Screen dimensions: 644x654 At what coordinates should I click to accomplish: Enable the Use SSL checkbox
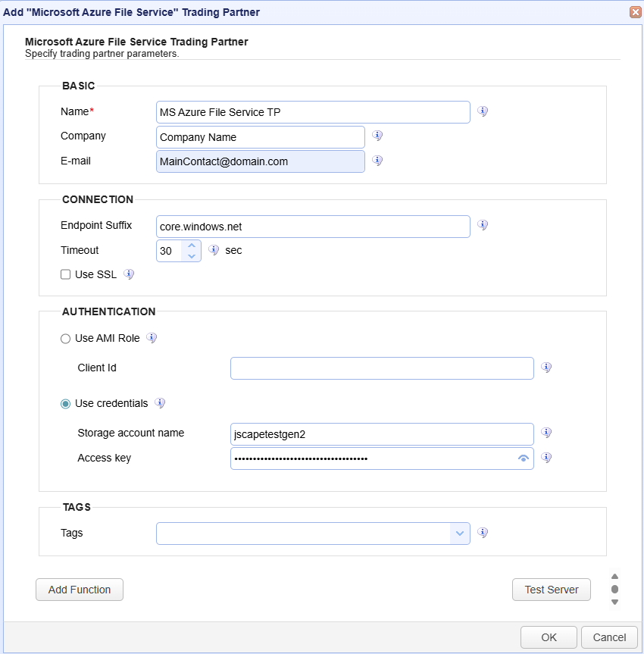(66, 275)
